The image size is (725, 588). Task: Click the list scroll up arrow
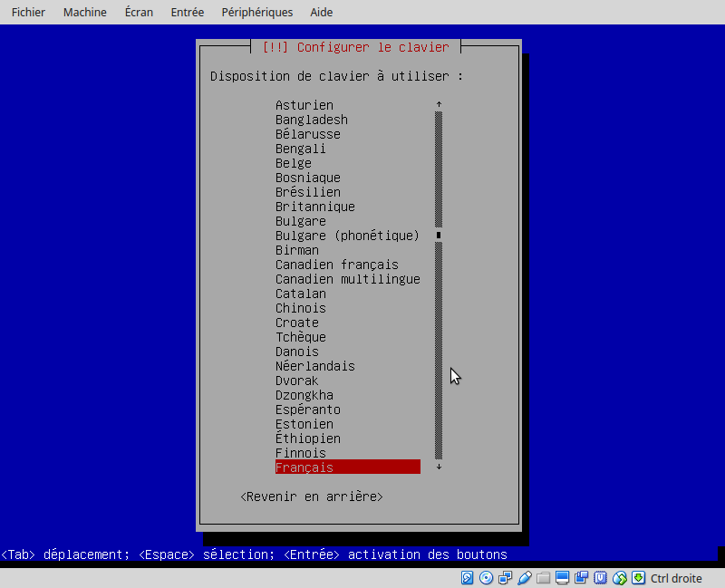coord(439,104)
